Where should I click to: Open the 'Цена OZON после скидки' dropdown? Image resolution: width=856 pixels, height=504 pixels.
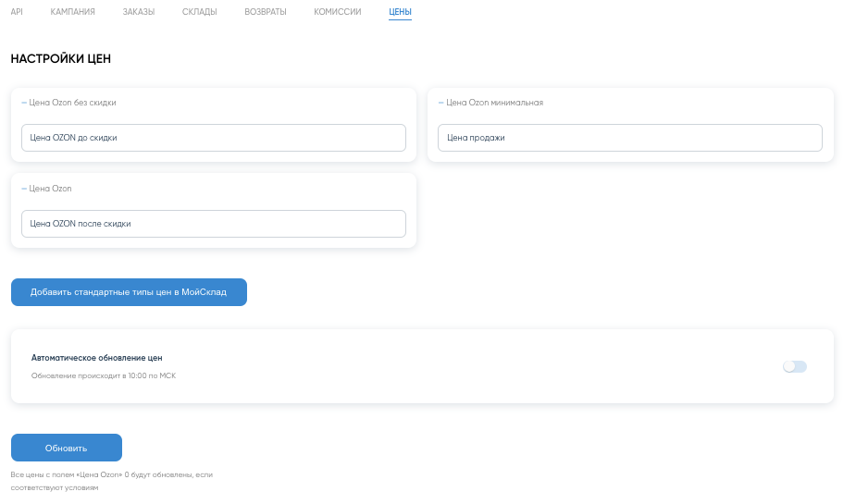(214, 224)
